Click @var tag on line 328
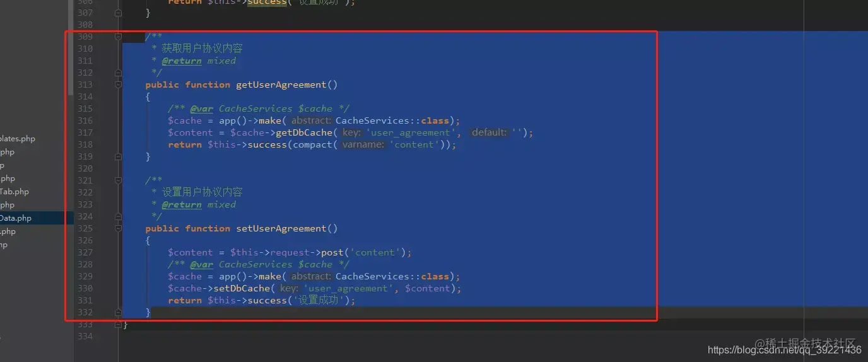868x362 pixels. 202,264
